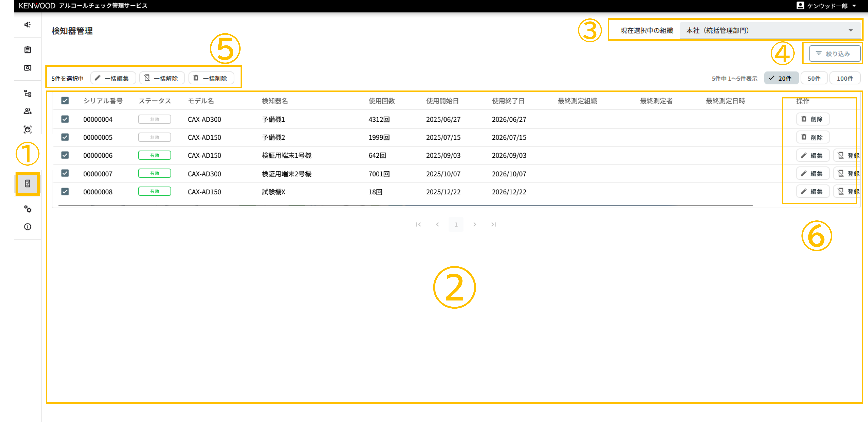Click unregister device icon for 00000008
The width and height of the screenshot is (868, 422).
(x=841, y=191)
